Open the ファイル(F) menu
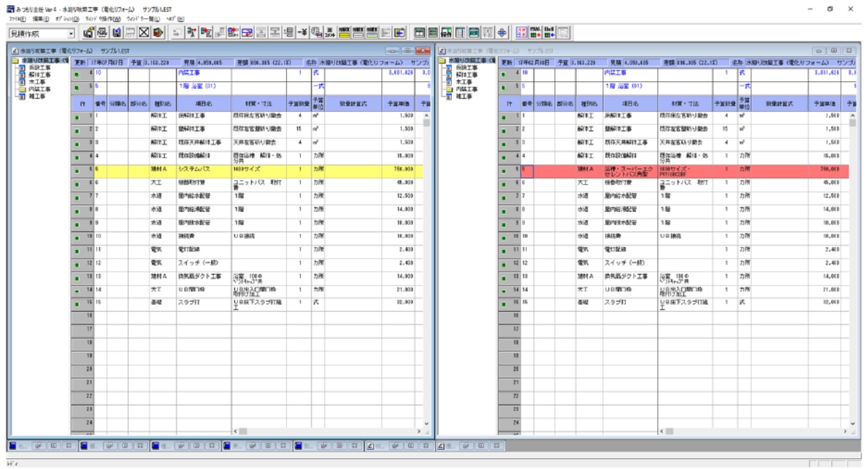Viewport: 868px width, 469px height. (18, 19)
